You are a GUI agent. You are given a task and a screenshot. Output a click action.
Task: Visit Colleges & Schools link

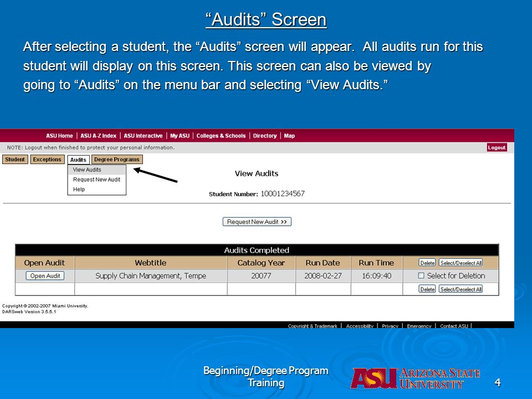coord(221,136)
